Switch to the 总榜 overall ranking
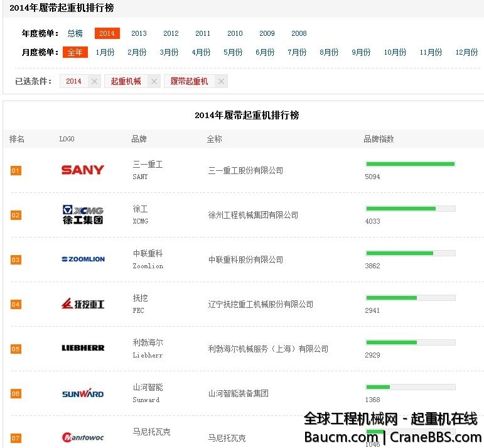The height and width of the screenshot is (448, 484). click(75, 33)
